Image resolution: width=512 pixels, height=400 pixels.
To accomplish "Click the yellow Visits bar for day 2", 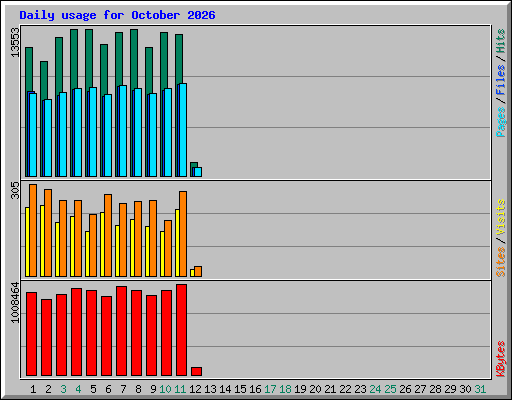I will click(42, 241).
